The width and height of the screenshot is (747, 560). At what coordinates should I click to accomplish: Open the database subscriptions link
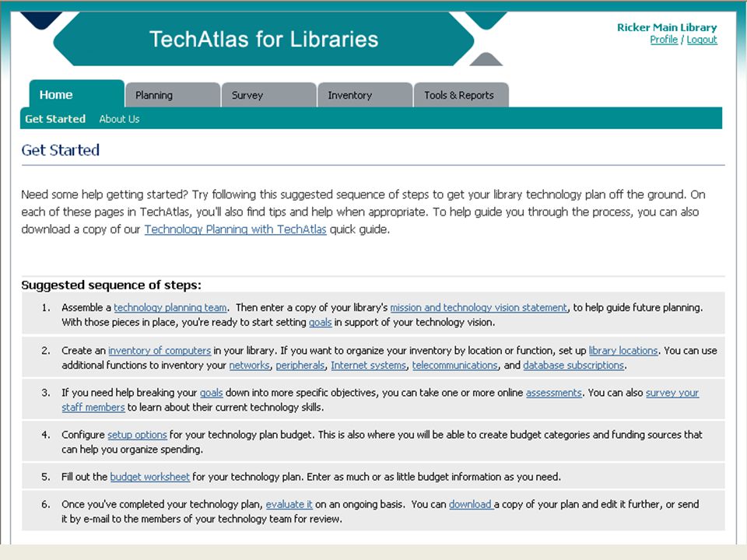(573, 366)
